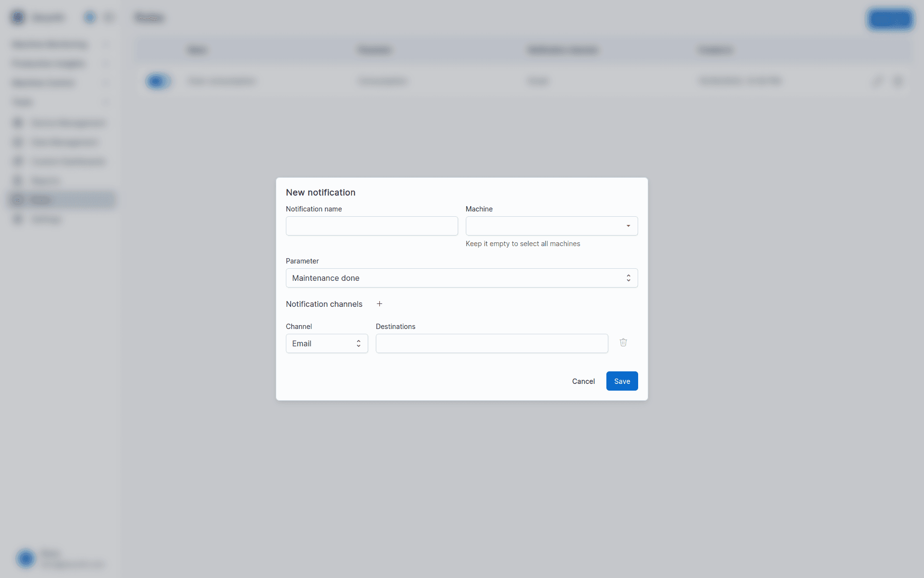Image resolution: width=924 pixels, height=578 pixels.
Task: Open the Machine dropdown
Action: click(552, 226)
